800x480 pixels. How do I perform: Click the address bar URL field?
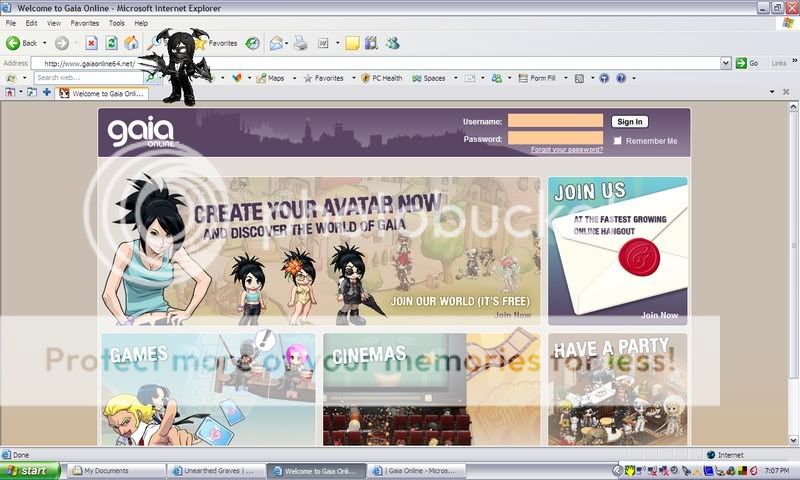376,63
